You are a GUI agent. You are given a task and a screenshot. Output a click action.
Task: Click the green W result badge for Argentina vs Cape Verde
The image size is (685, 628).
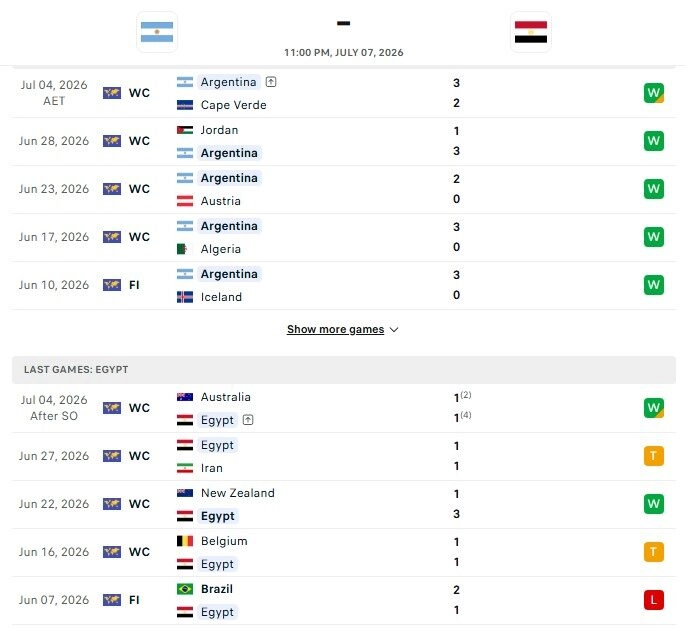[x=654, y=93]
